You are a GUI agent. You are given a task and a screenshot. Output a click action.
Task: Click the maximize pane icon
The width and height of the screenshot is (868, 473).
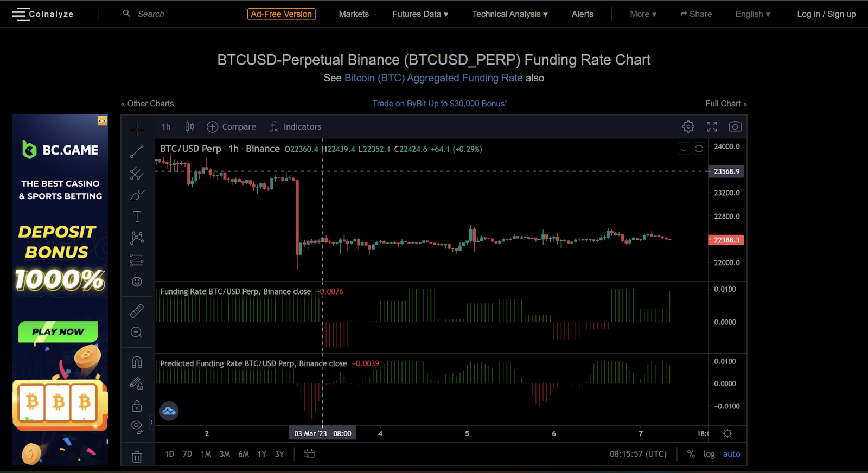699,149
